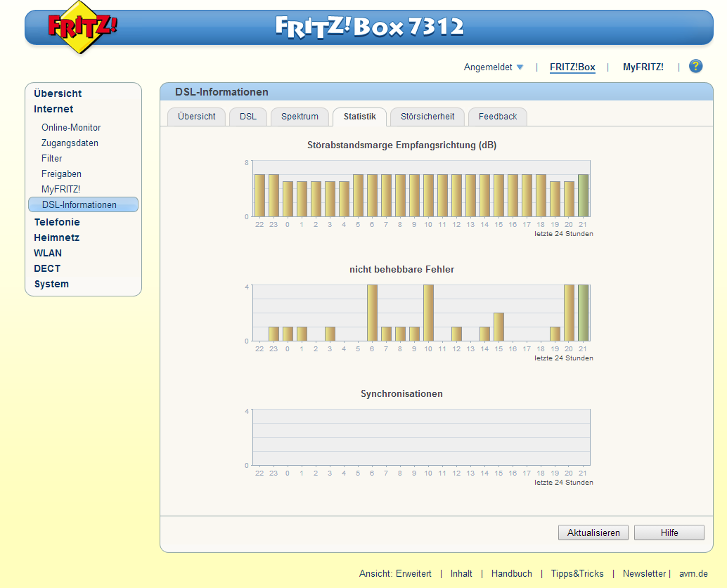Viewport: 727px width, 588px height.
Task: Open Filter in the sidebar
Action: [x=51, y=159]
